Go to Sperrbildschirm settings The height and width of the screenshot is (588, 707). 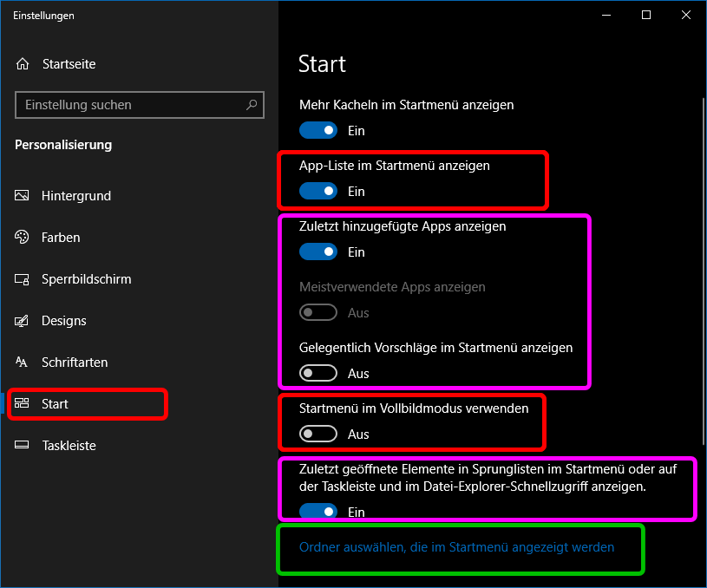click(x=86, y=279)
